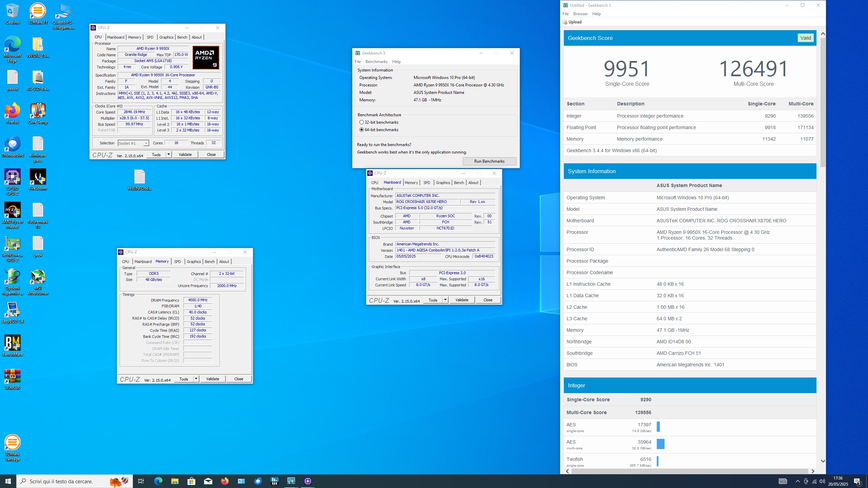This screenshot has width=868, height=488.
Task: Switch to Graphics tab in CPU-Z Mainboard window
Action: pos(443,183)
